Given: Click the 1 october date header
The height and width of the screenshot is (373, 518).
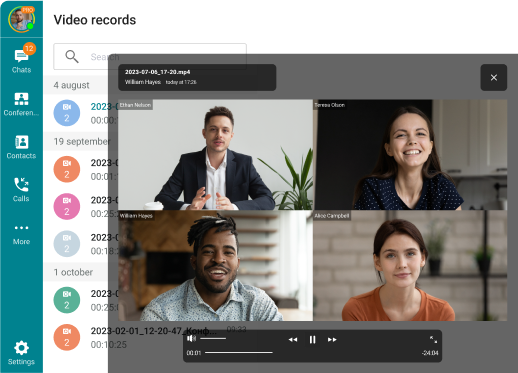Looking at the screenshot, I should tap(73, 272).
